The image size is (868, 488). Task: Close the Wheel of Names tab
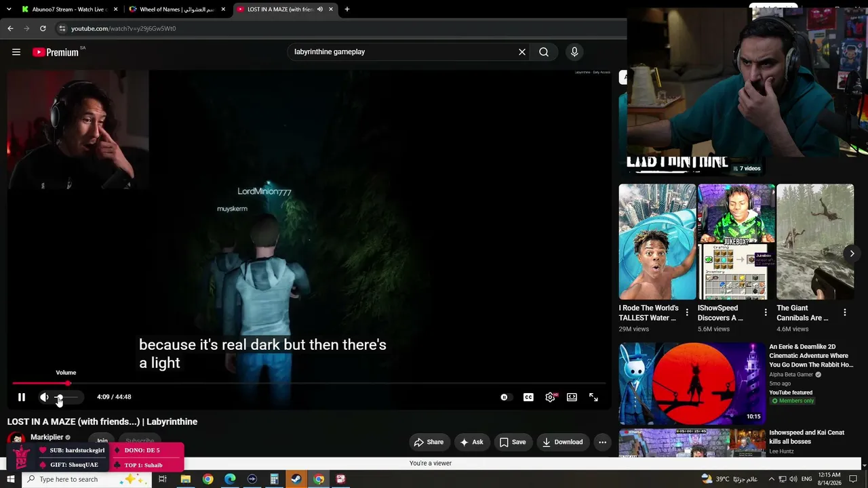pyautogui.click(x=223, y=9)
